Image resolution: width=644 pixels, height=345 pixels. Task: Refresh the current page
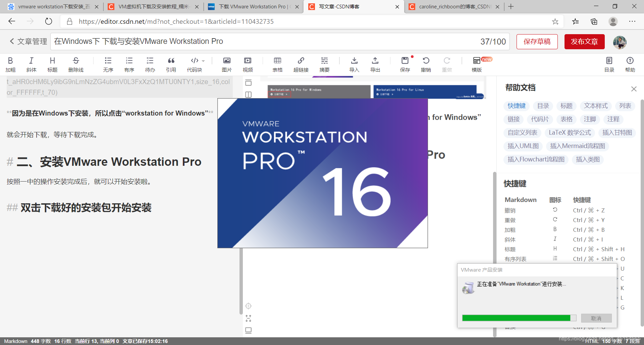(49, 21)
